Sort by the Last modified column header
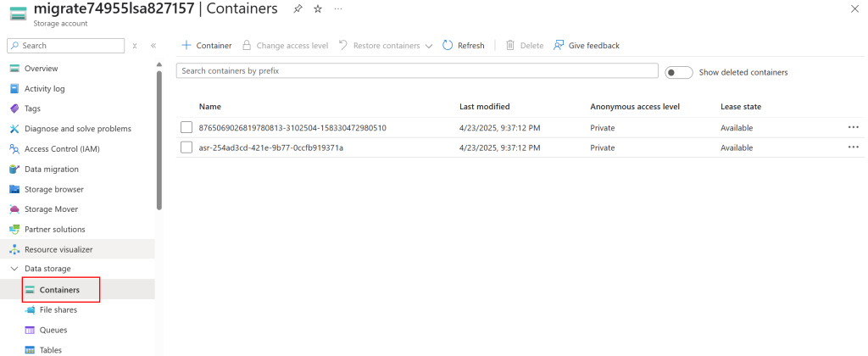This screenshot has height=356, width=868. pos(484,106)
